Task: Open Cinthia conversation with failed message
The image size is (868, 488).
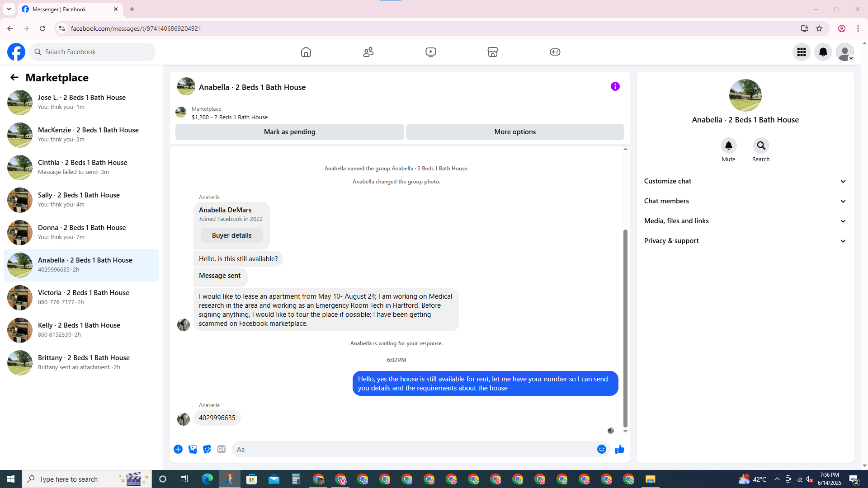Action: [x=81, y=167]
